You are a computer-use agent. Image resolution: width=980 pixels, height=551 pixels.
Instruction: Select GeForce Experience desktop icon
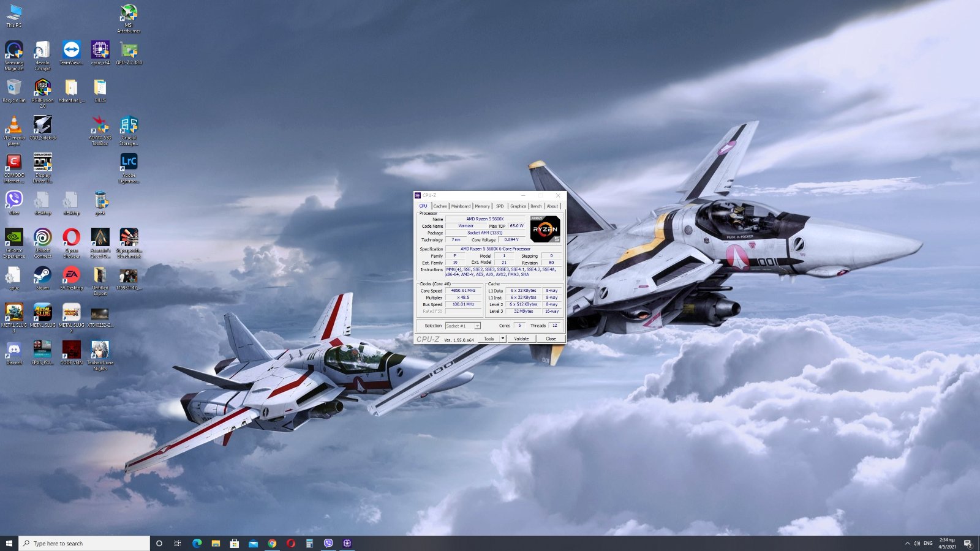(x=13, y=243)
